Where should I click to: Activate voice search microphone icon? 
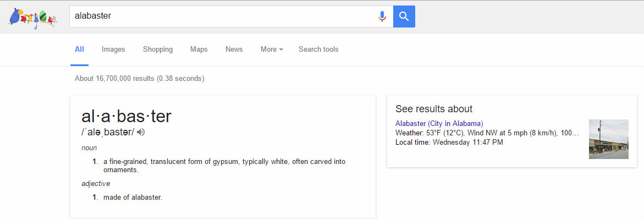click(x=382, y=17)
